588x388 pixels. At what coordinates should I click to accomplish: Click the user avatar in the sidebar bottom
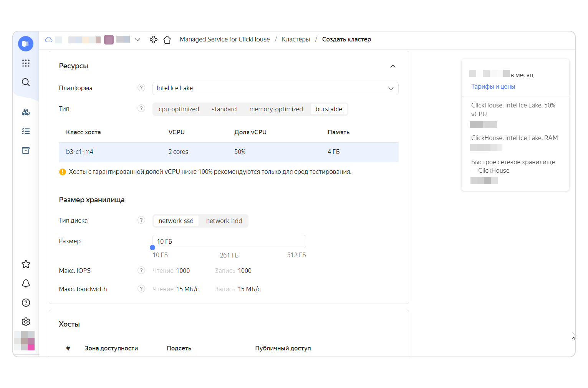click(25, 341)
